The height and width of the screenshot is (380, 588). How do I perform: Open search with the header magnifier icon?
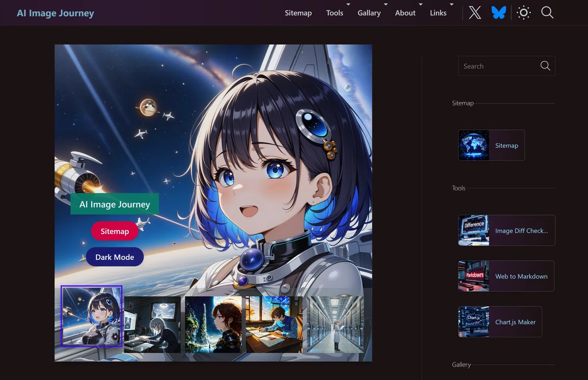[x=547, y=13]
